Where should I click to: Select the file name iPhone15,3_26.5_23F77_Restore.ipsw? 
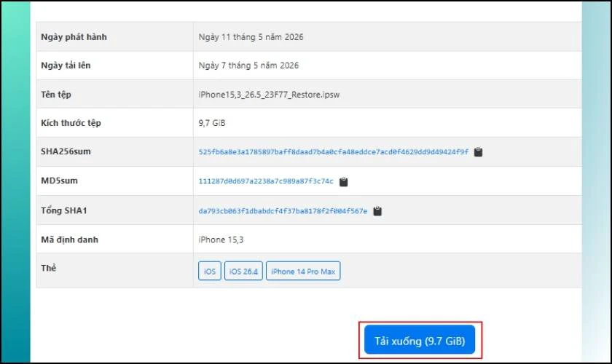coord(269,95)
